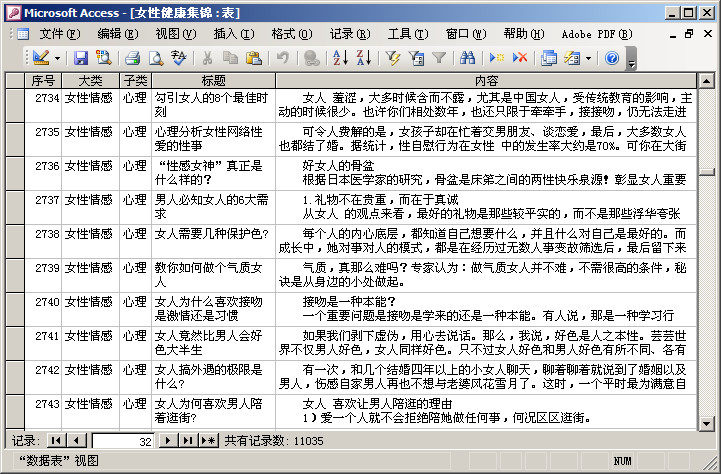Select row selector for record 2743

click(15, 411)
